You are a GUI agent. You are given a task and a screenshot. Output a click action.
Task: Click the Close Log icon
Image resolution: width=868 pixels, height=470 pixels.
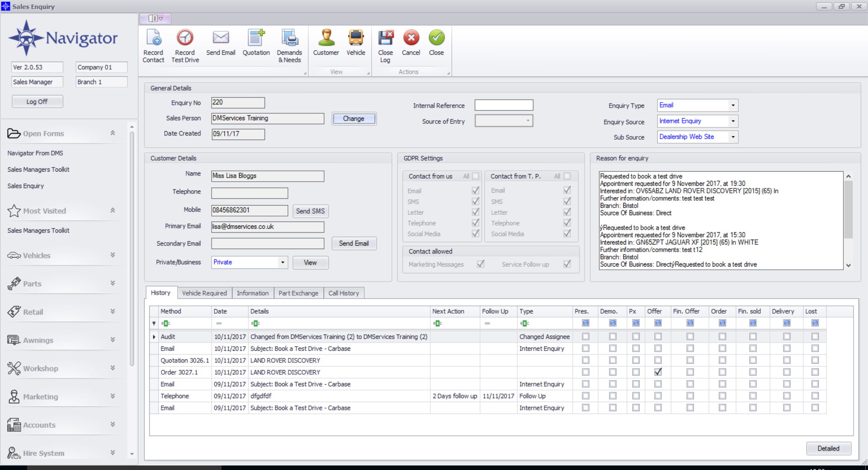(386, 38)
